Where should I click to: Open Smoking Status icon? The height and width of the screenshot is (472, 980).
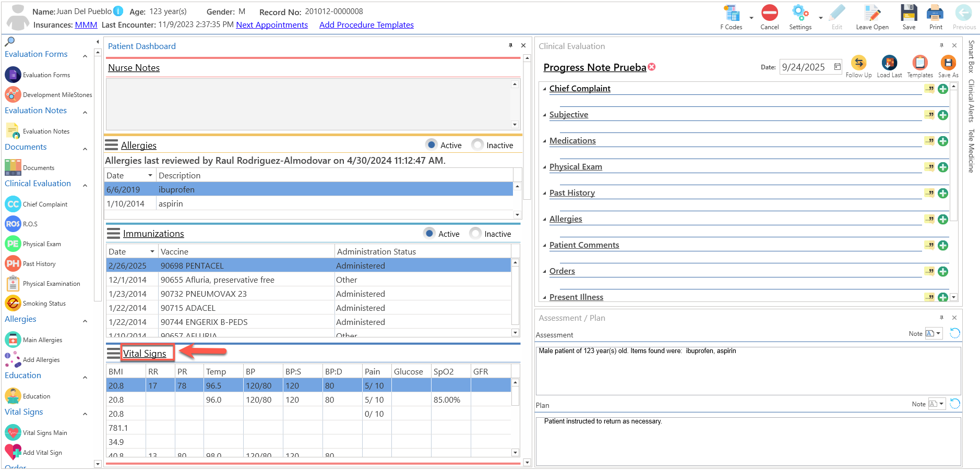13,303
